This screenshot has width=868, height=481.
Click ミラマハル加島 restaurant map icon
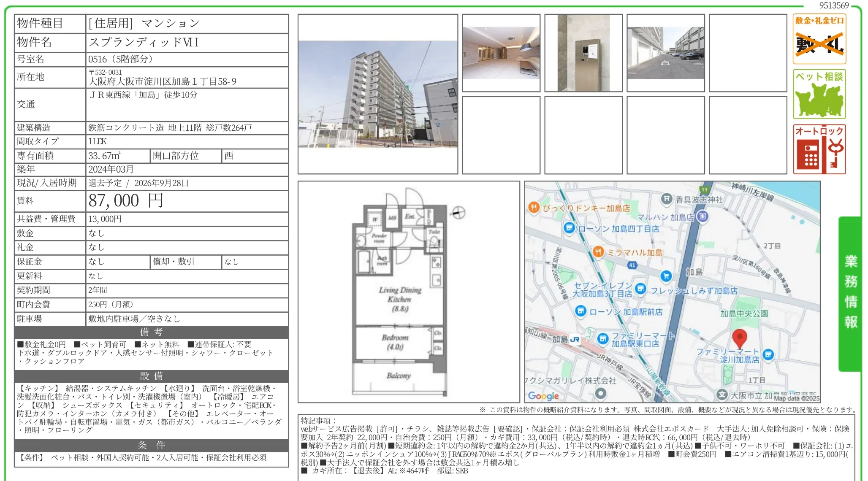coord(598,252)
